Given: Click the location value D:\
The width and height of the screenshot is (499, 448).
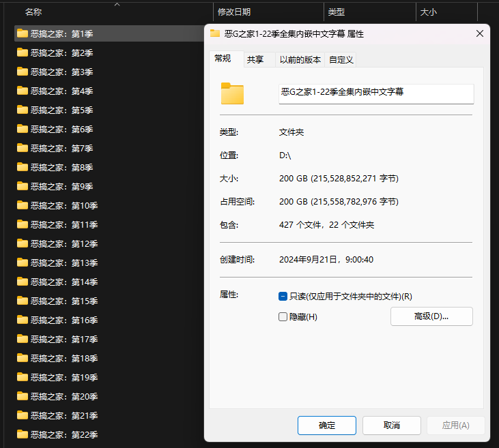Looking at the screenshot, I should (285, 155).
